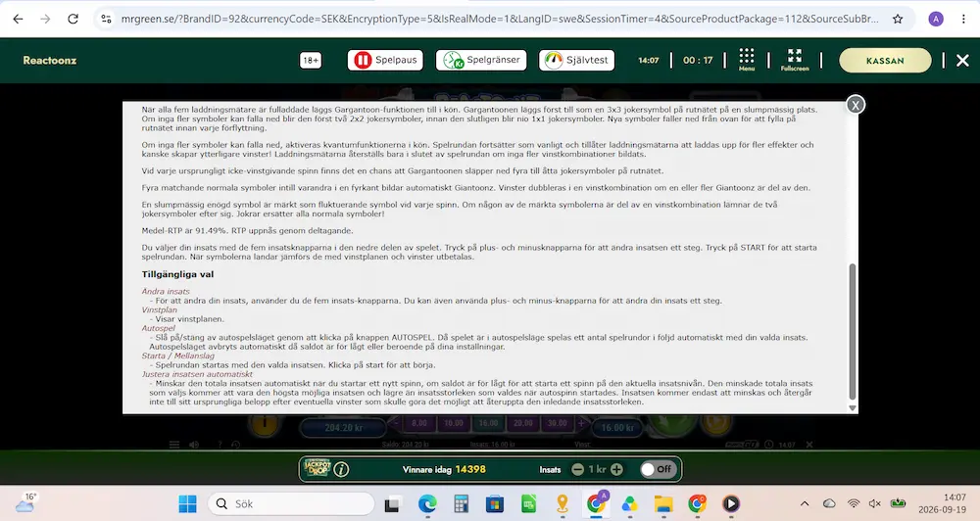
Task: Click Justera insatsen automatiskt rule entry
Action: pyautogui.click(x=197, y=374)
